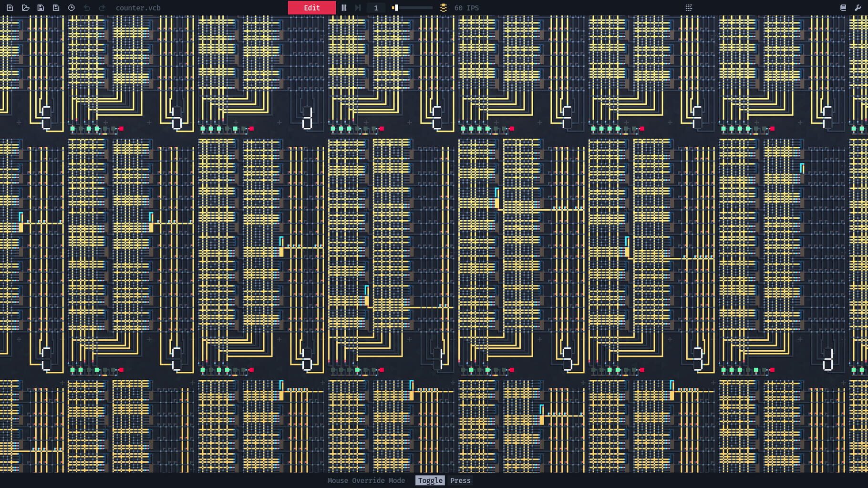Click the undo arrow

(x=86, y=8)
